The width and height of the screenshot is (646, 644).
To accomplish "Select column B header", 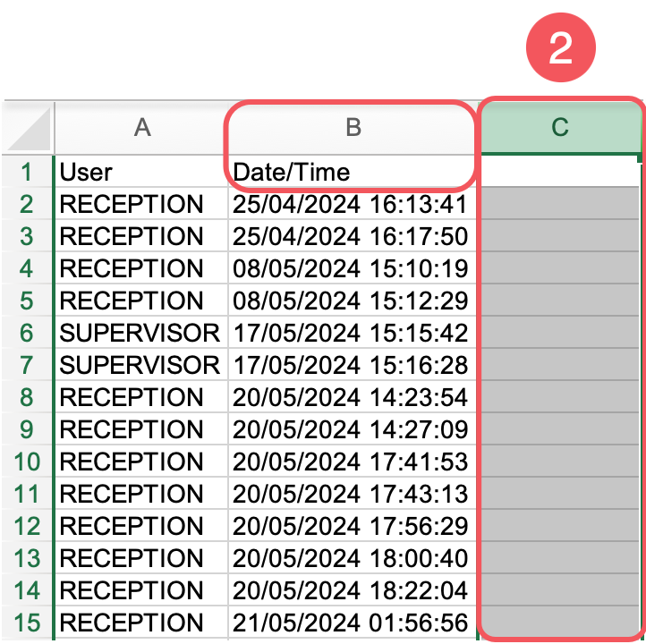I will tap(353, 128).
